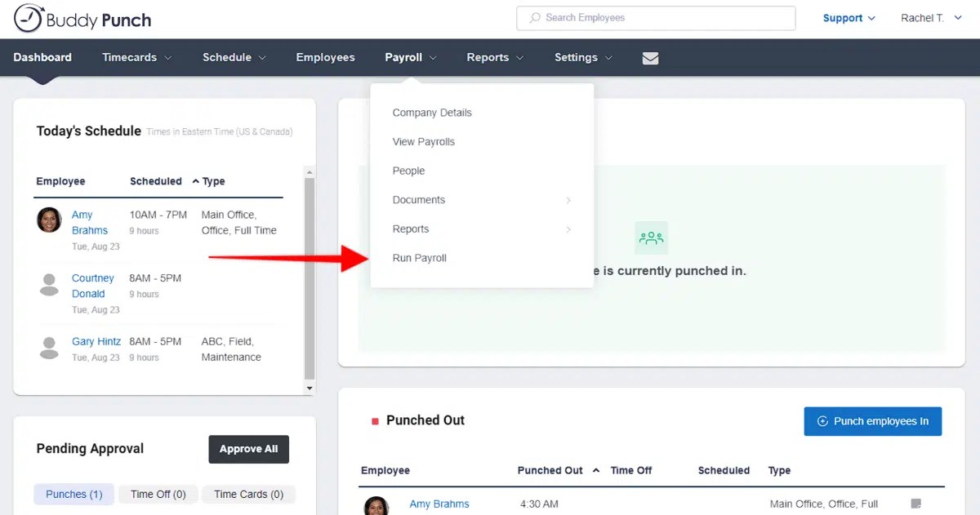980x515 pixels.
Task: Click Gary Hintz's avatar placeholder icon
Action: coord(49,348)
